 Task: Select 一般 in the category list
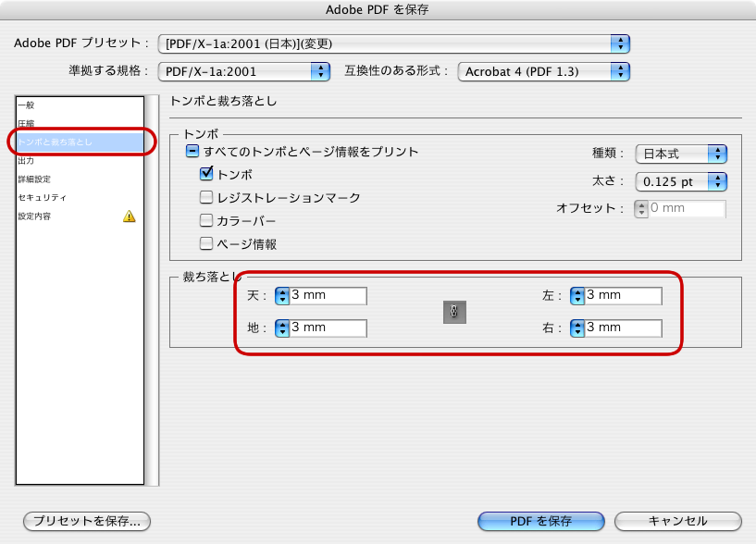pyautogui.click(x=80, y=105)
